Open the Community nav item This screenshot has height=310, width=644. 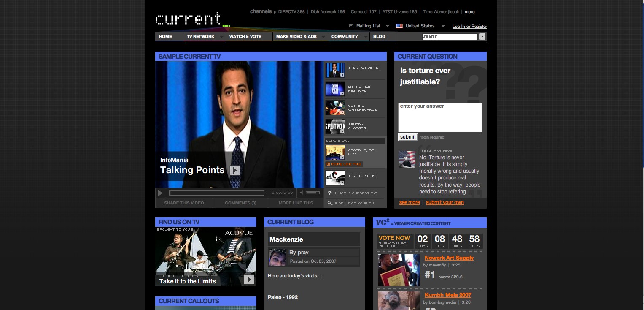[345, 37]
